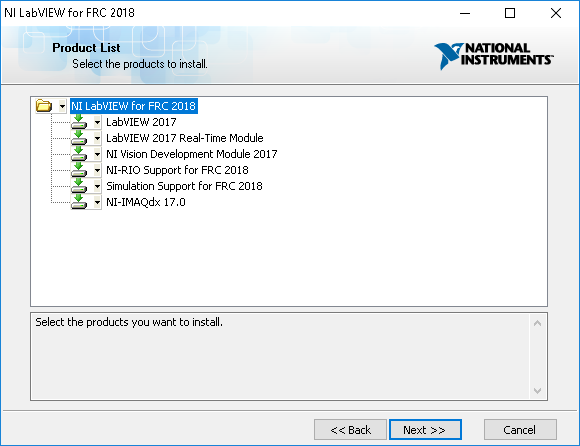Viewport: 580px width, 446px height.
Task: Click the install icon for LabVIEW 2017 Real-Time Module
Action: tap(79, 138)
